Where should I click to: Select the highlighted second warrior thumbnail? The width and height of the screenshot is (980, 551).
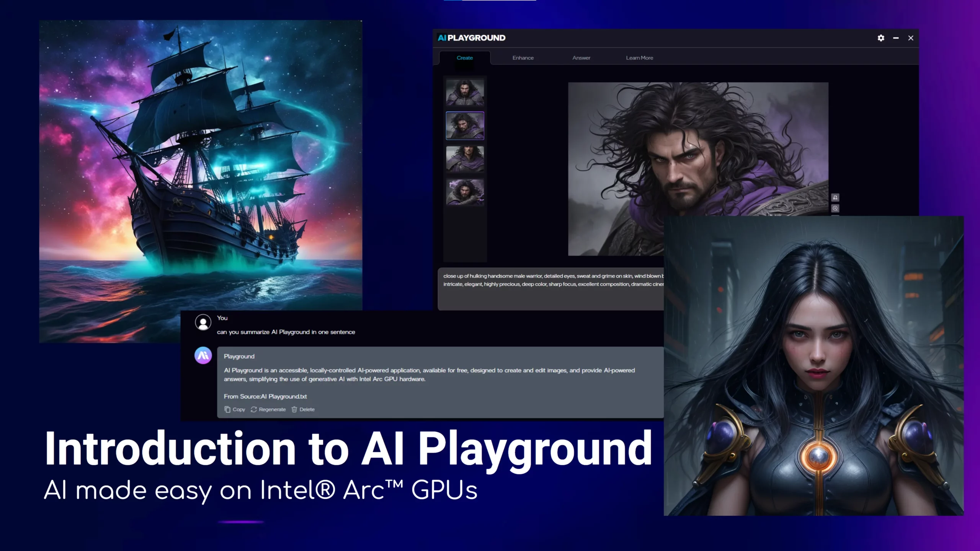[x=465, y=126]
